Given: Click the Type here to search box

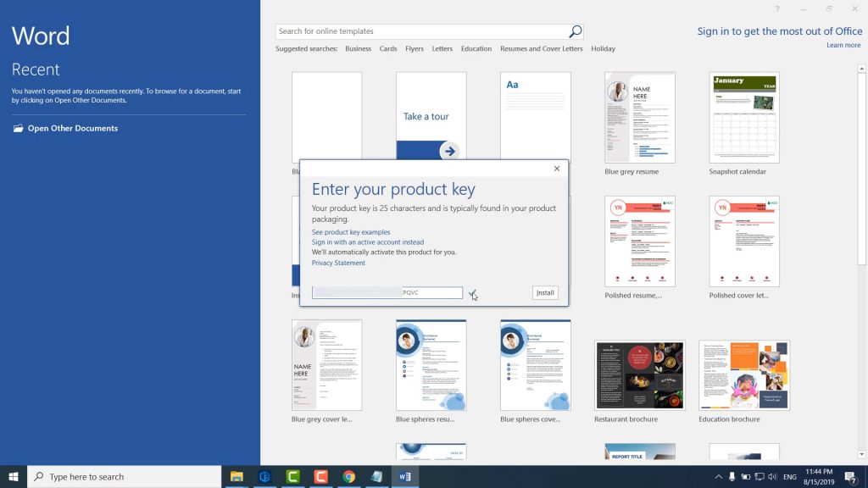Looking at the screenshot, I should (125, 476).
